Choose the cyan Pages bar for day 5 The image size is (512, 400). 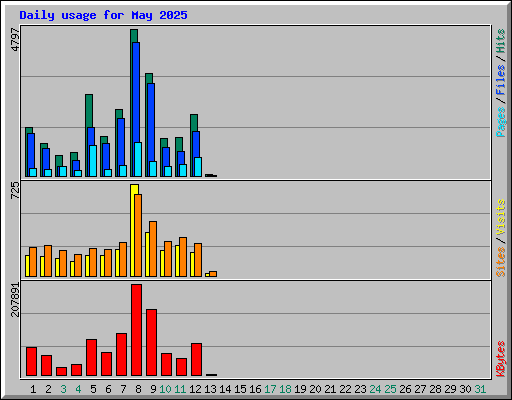(x=93, y=161)
